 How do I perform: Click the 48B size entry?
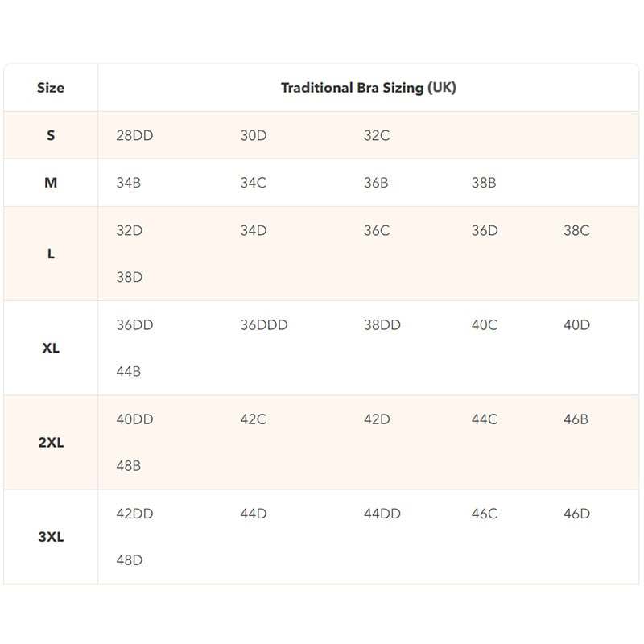click(128, 466)
